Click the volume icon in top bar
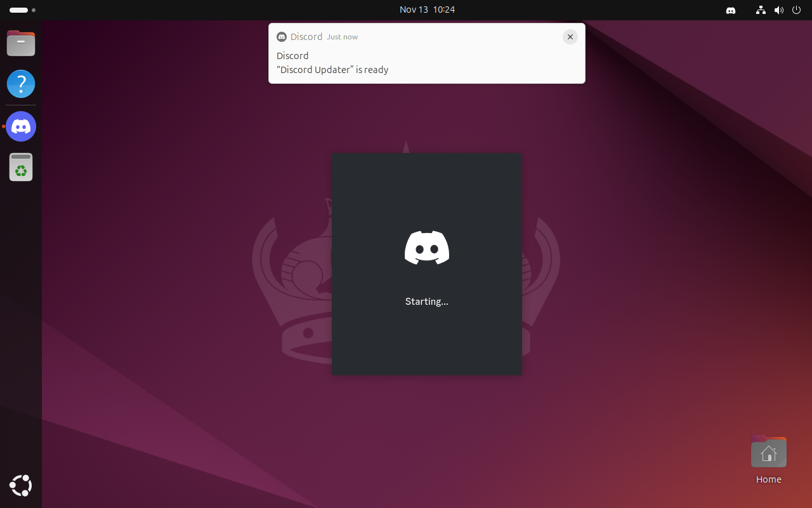 point(778,10)
